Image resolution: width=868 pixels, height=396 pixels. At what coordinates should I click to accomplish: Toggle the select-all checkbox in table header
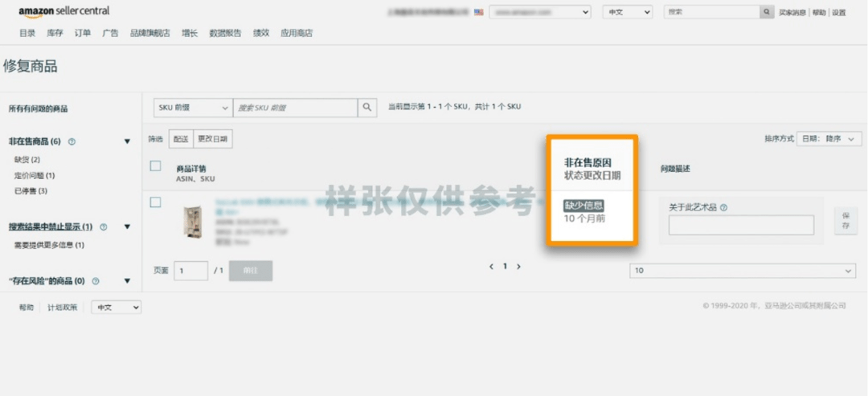[156, 166]
